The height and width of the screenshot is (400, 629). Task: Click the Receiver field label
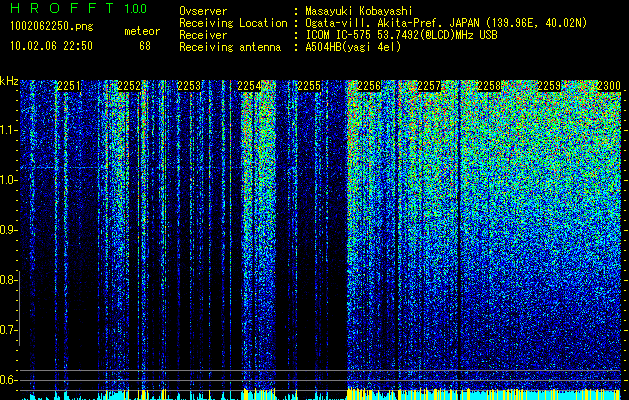pos(203,35)
